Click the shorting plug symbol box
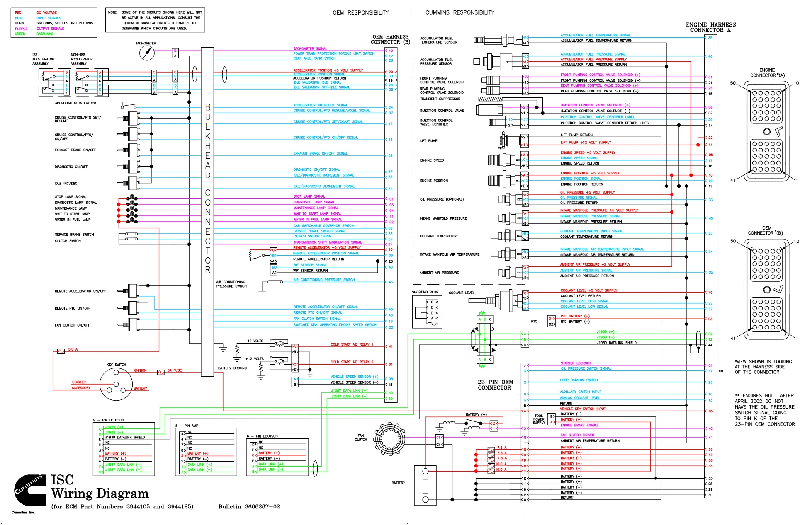This screenshot has height=525, width=812. coord(427,311)
